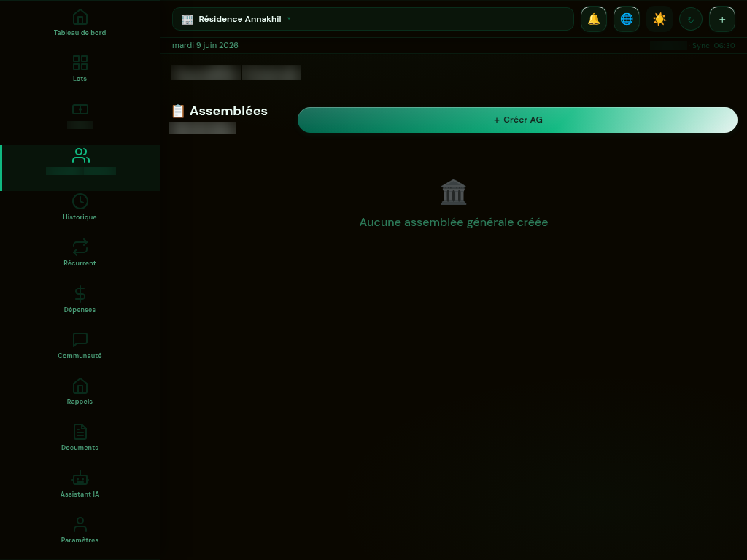Click the Sync: 06:30 status text
747x560 pixels.
[713, 46]
